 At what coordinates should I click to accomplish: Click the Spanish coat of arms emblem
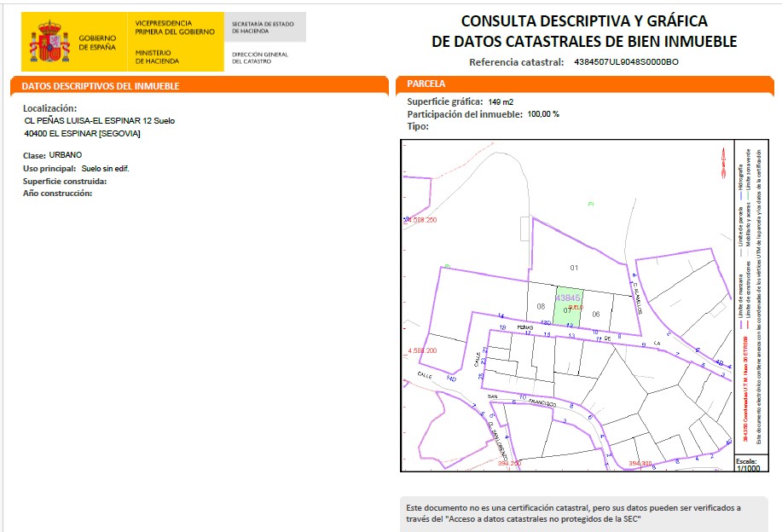(x=49, y=42)
